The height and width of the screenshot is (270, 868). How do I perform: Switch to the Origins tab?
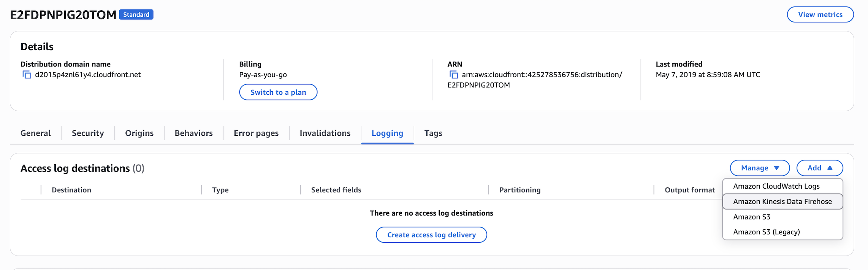click(x=139, y=133)
